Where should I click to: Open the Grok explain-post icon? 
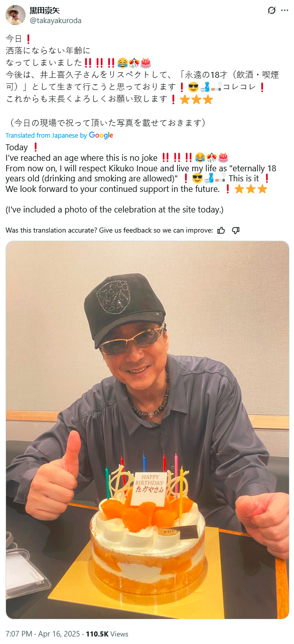[271, 10]
